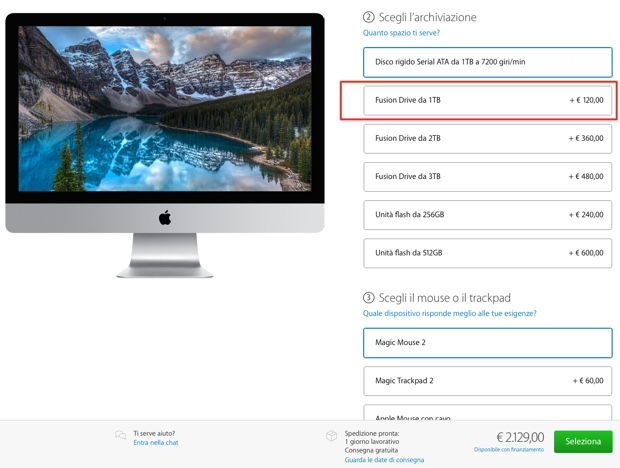620x468 pixels.
Task: Click the shipping box icon
Action: 331,436
